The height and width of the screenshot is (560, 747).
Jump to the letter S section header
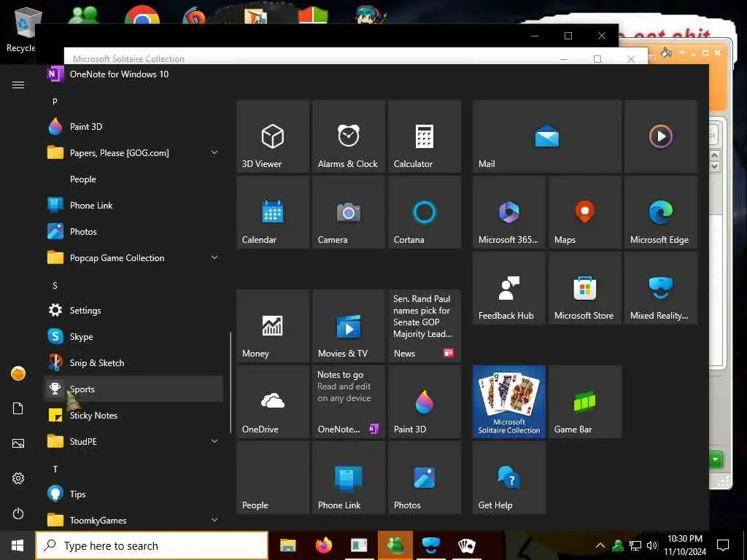55,285
